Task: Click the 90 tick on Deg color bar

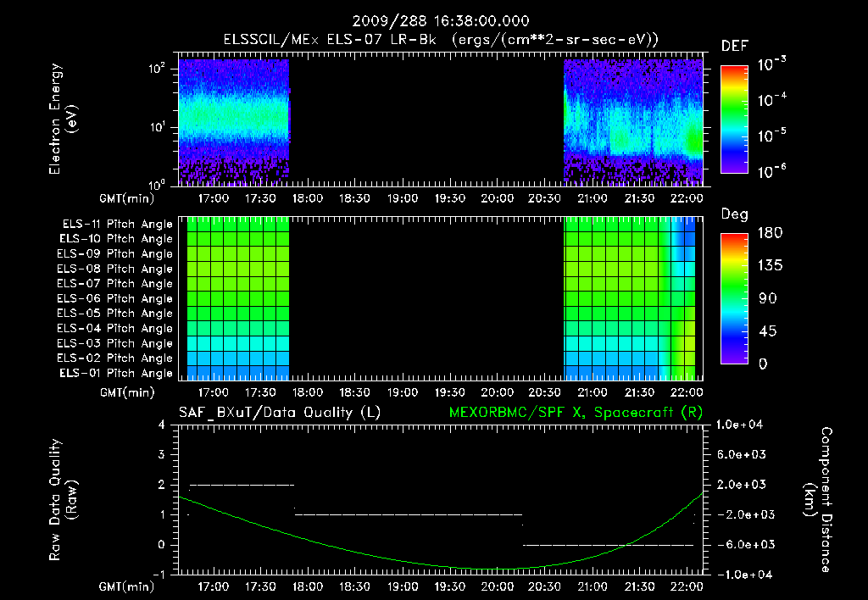Action: pyautogui.click(x=767, y=298)
